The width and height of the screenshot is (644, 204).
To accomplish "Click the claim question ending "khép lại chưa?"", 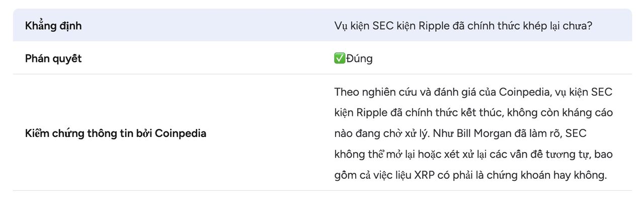I will (463, 26).
